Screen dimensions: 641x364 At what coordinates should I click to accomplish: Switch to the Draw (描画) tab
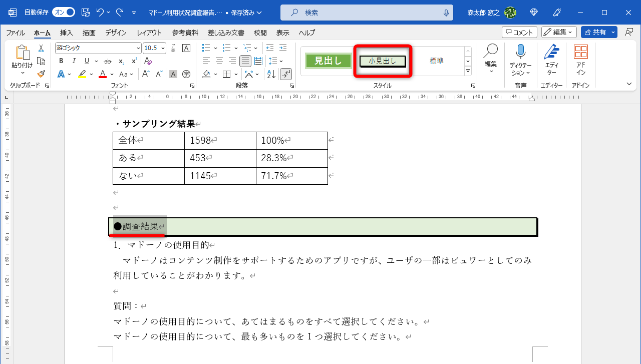[x=89, y=33]
